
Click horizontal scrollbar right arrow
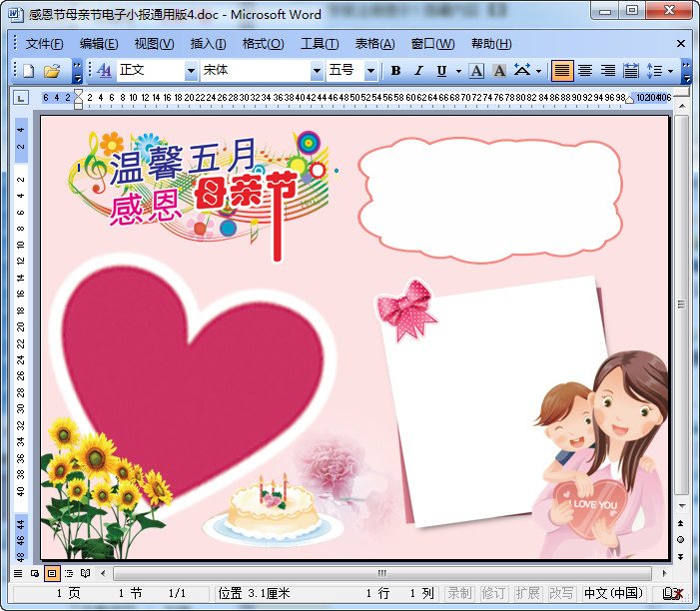click(x=664, y=573)
